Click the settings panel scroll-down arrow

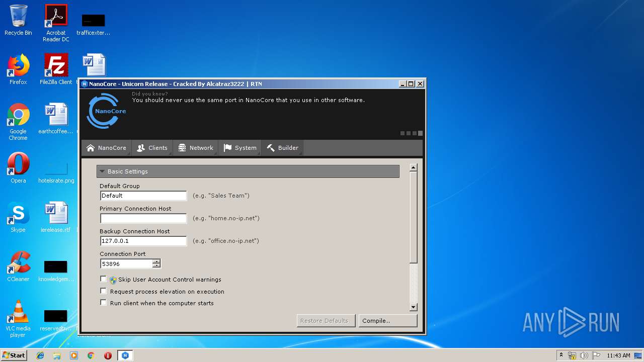pos(414,307)
